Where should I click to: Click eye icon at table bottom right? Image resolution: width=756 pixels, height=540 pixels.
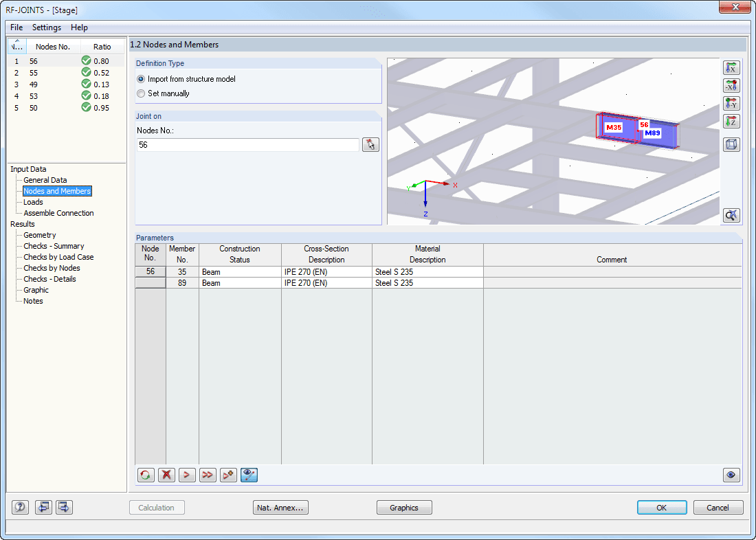[x=731, y=475]
